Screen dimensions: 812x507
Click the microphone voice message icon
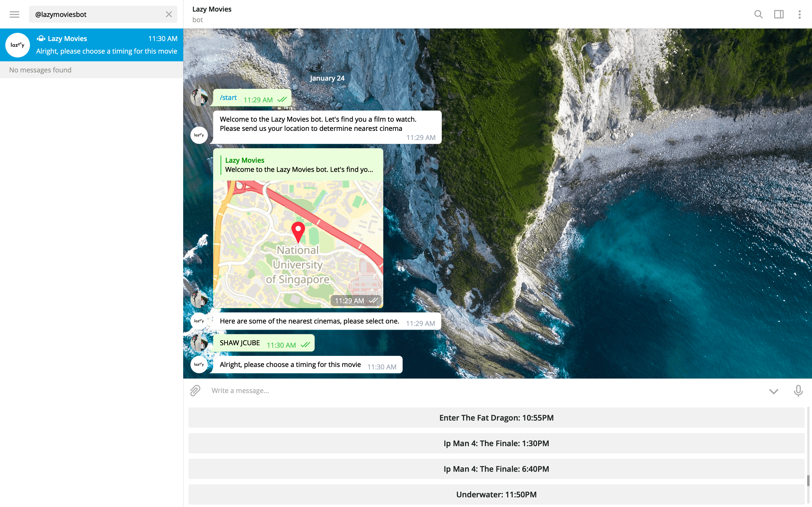(798, 391)
